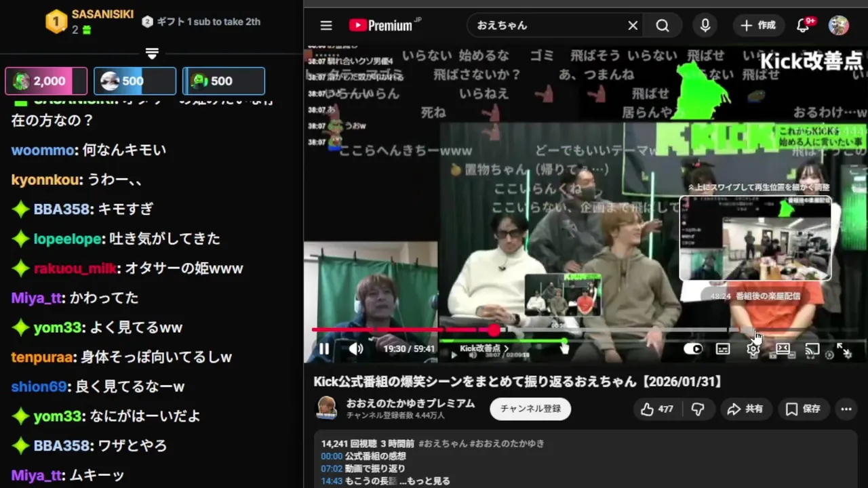Open player settings gear
This screenshot has height=488, width=868.
tap(753, 349)
